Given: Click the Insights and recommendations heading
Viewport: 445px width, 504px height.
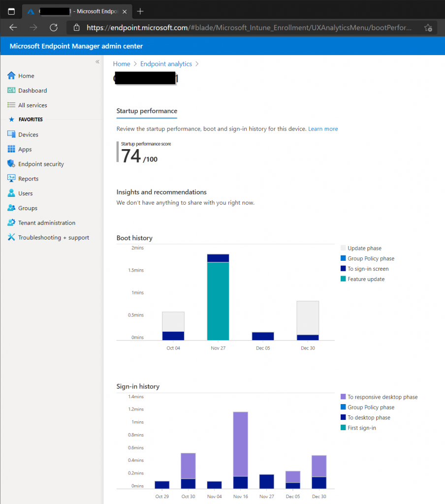Looking at the screenshot, I should [161, 192].
